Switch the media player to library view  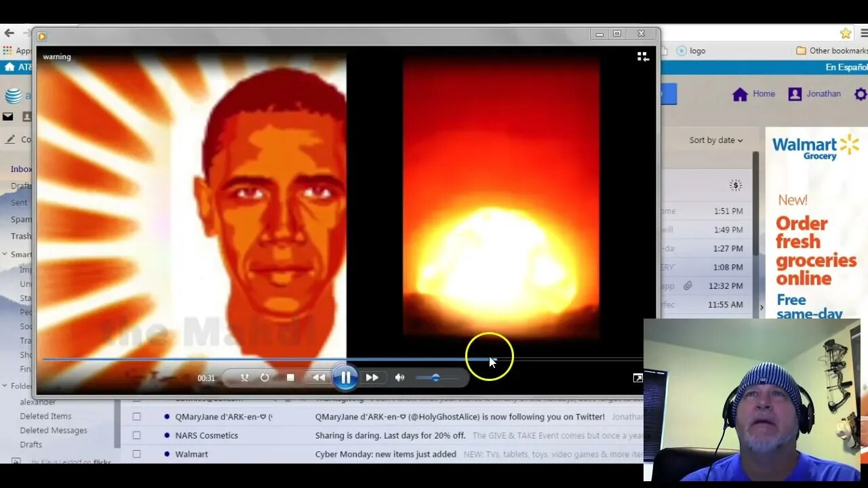pyautogui.click(x=643, y=57)
